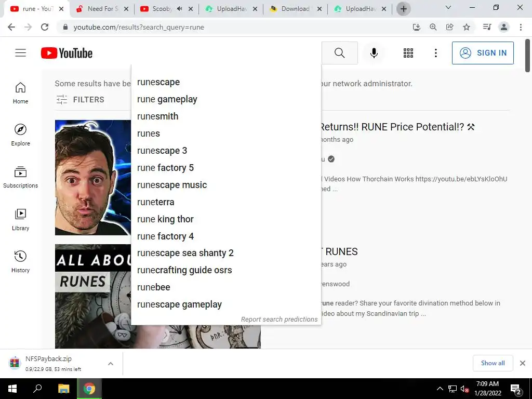The width and height of the screenshot is (532, 399).
Task: Go to YouTube home via logo
Action: (x=66, y=53)
